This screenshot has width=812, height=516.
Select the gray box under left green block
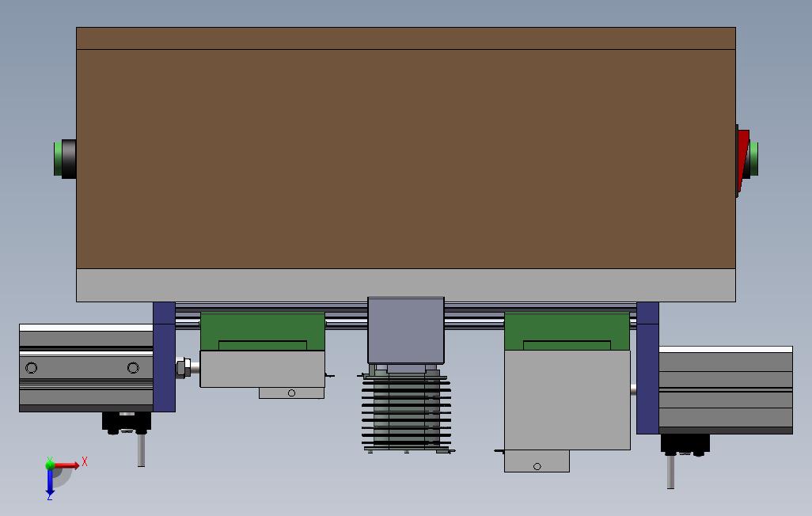point(263,369)
